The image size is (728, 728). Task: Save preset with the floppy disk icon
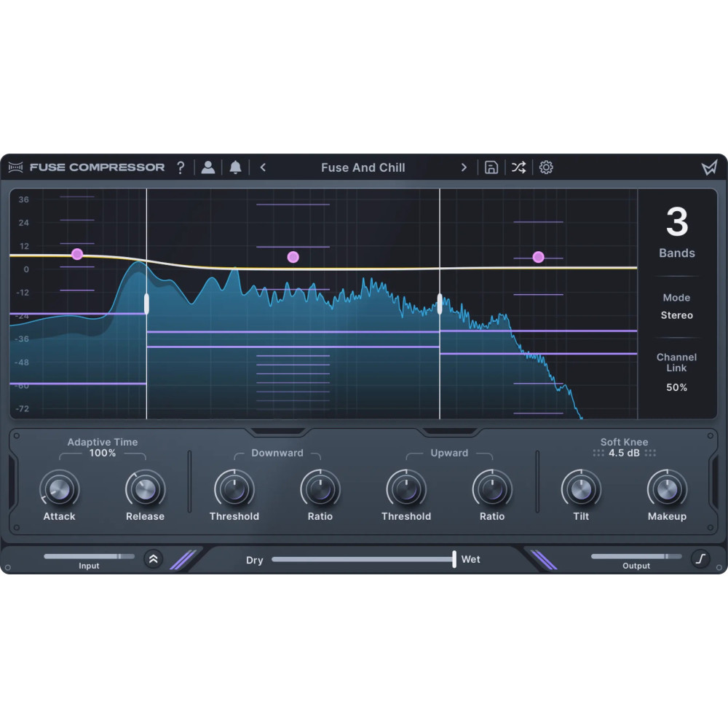point(491,167)
